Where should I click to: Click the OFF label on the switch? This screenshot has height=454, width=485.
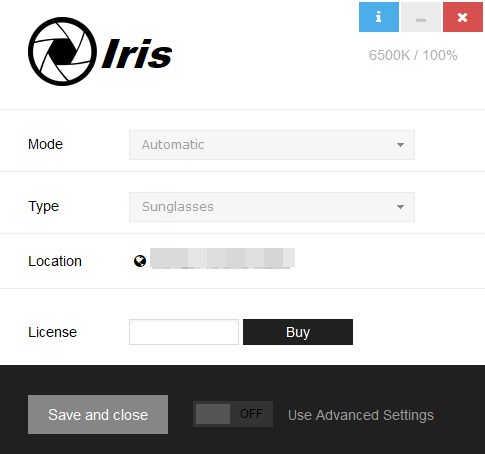click(251, 414)
